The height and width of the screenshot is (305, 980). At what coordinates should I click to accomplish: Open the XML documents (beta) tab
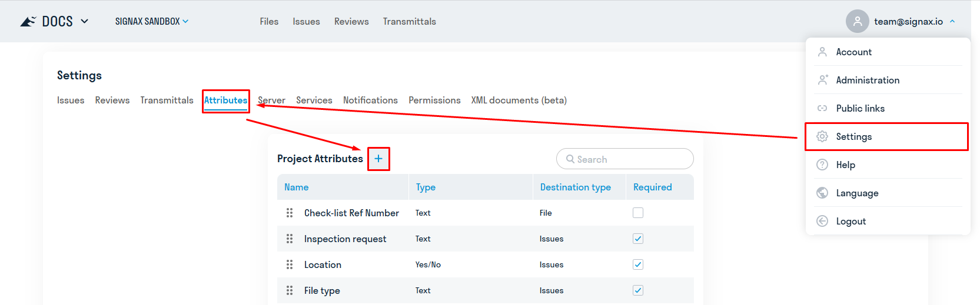[519, 100]
